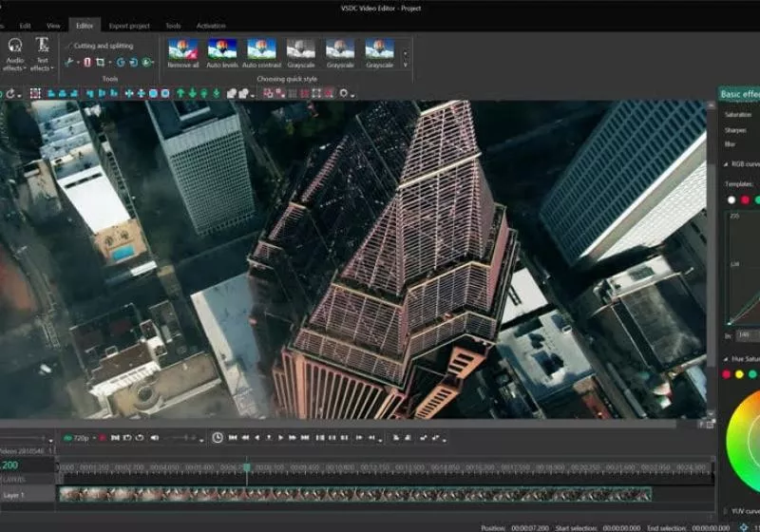
Task: Select the video clip on Layer 1
Action: 354,495
